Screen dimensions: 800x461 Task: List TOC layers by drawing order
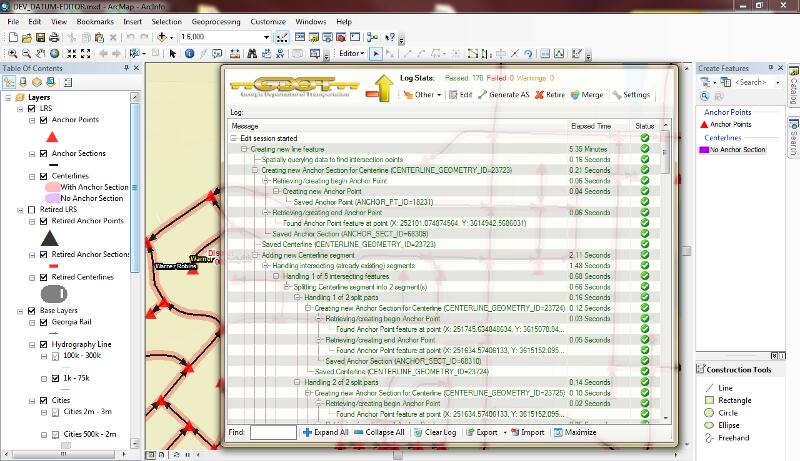(9, 82)
